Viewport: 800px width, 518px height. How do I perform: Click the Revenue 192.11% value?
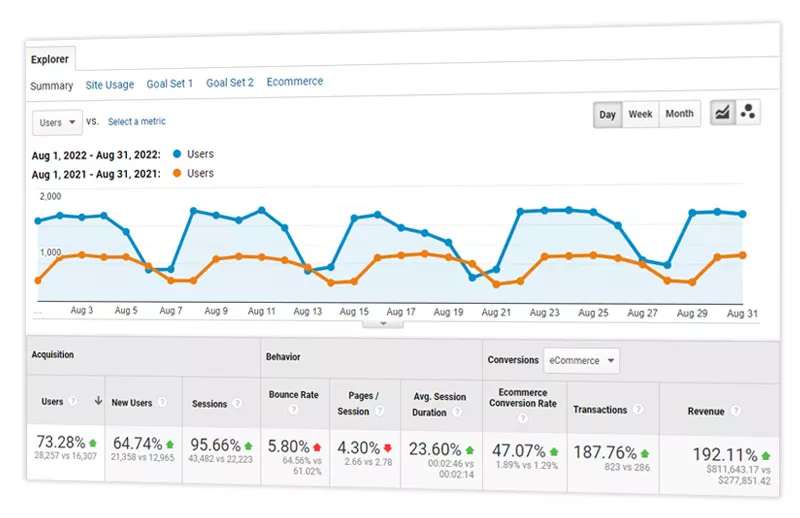pyautogui.click(x=724, y=454)
